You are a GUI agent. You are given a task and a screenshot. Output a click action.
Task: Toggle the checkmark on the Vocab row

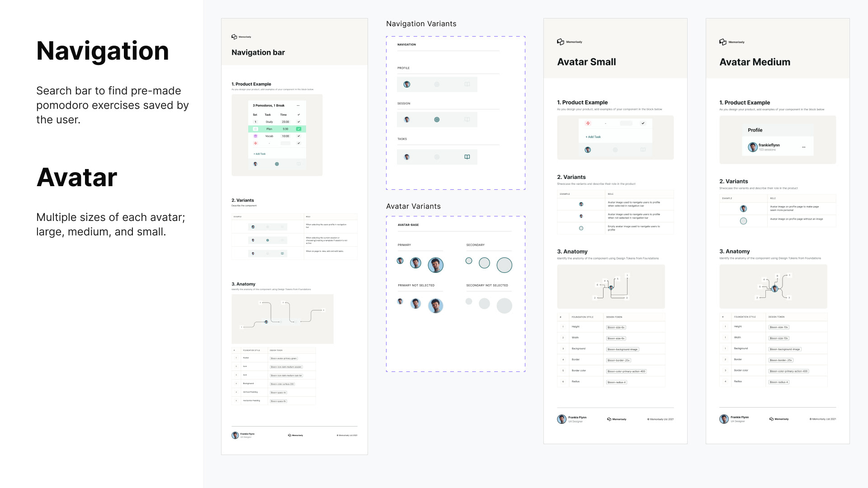[298, 136]
